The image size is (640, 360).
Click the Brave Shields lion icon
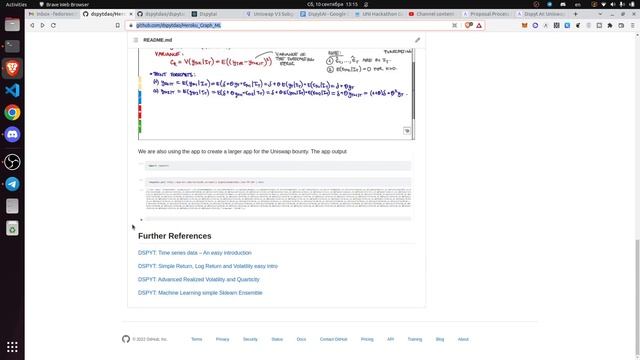point(469,25)
